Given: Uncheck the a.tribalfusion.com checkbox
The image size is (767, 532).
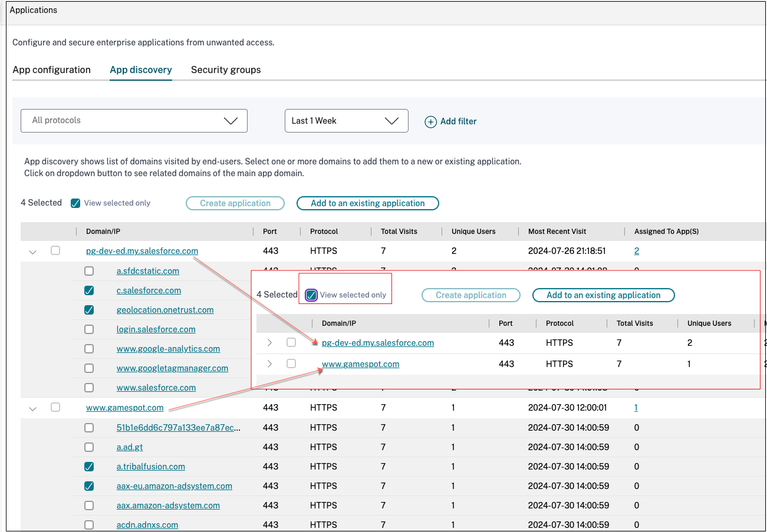Looking at the screenshot, I should 89,467.
